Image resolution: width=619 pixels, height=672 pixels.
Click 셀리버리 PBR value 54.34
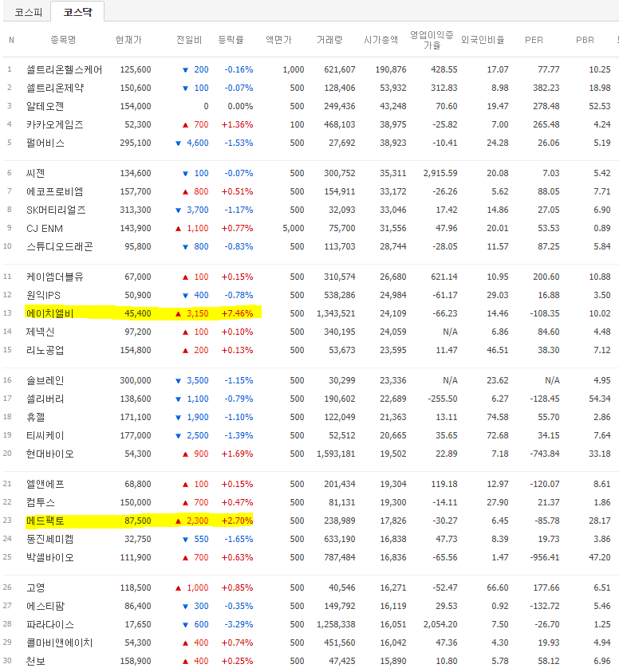point(600,399)
